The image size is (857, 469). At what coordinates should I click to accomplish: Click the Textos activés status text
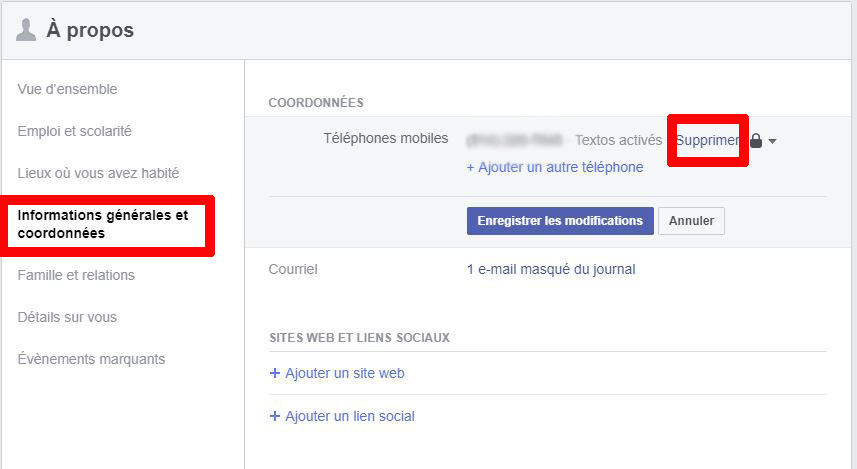tap(618, 141)
